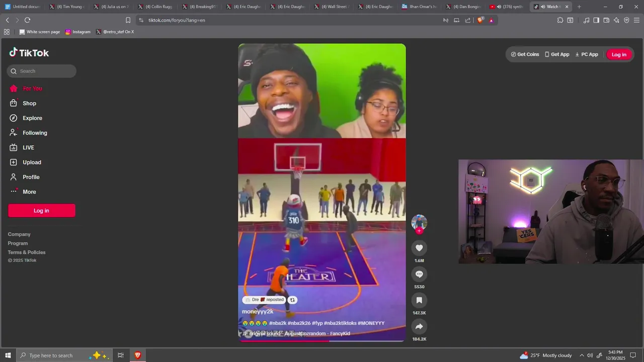Open the Windows Start menu
The width and height of the screenshot is (644, 362).
[8, 355]
